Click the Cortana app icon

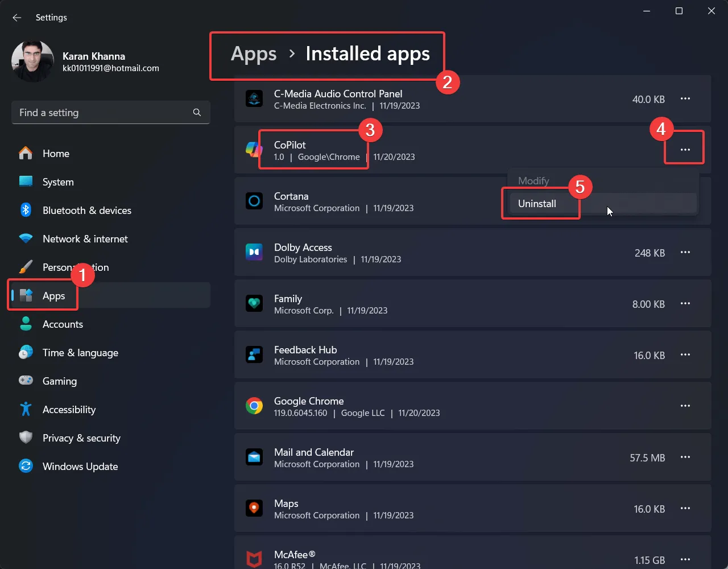coord(254,201)
